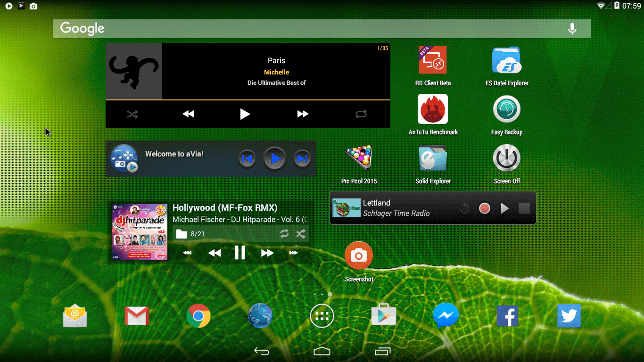Open the play-circle notification in status bar
Viewport: 644px width, 362px height.
click(x=9, y=6)
